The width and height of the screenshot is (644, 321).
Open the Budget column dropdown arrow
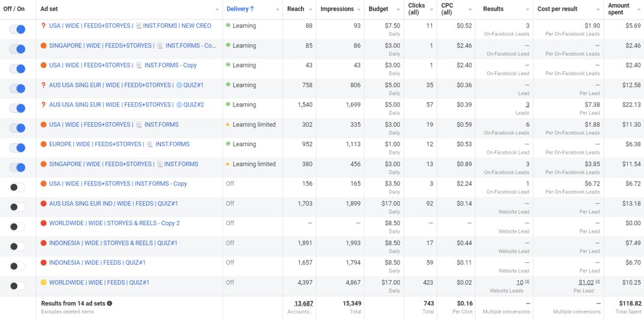pos(398,9)
